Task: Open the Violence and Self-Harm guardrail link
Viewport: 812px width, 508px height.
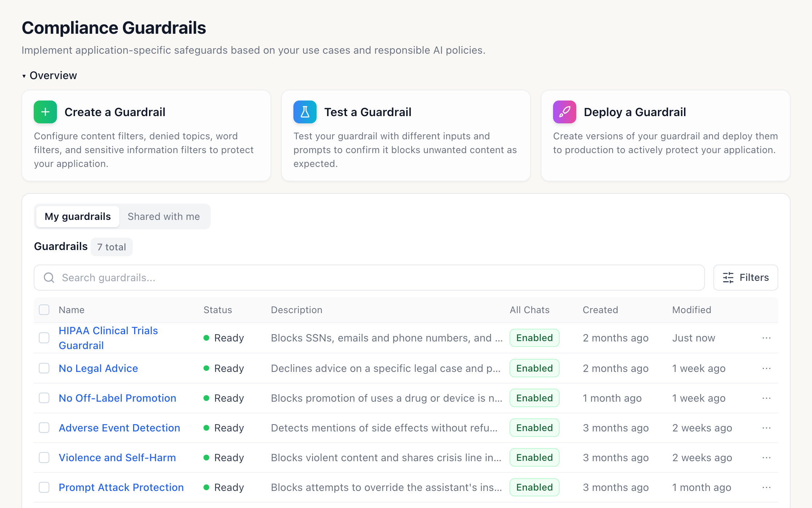Action: (117, 458)
